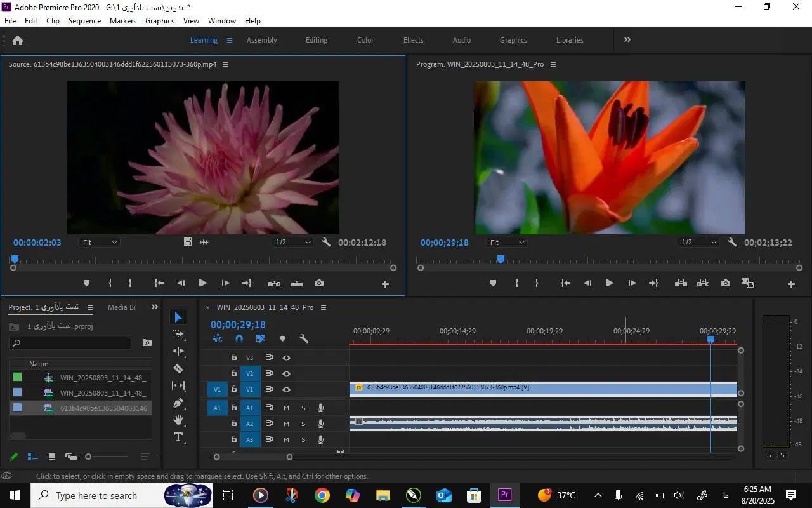Mute audio track A1
Image resolution: width=812 pixels, height=508 pixels.
[x=286, y=408]
